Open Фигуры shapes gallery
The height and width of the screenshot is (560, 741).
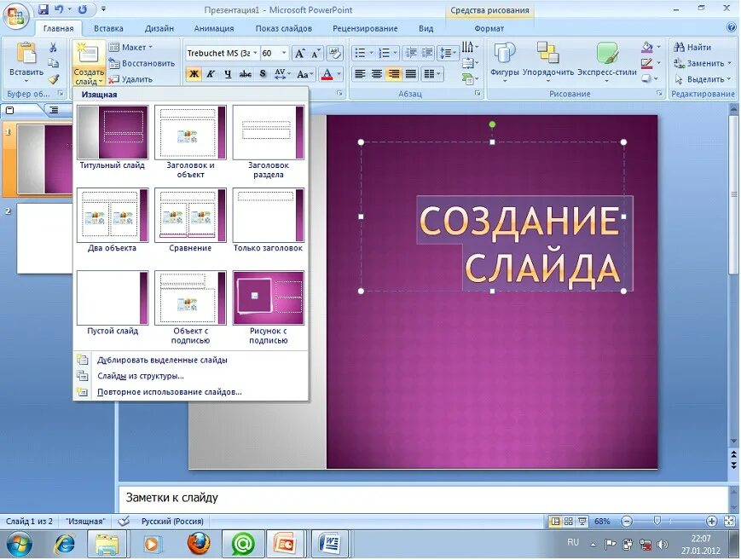504,62
